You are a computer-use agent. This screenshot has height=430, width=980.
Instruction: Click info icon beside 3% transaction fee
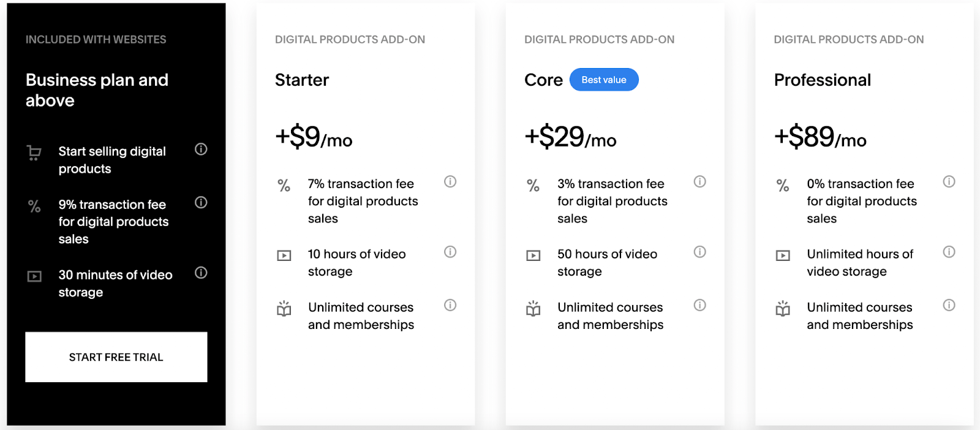[699, 181]
